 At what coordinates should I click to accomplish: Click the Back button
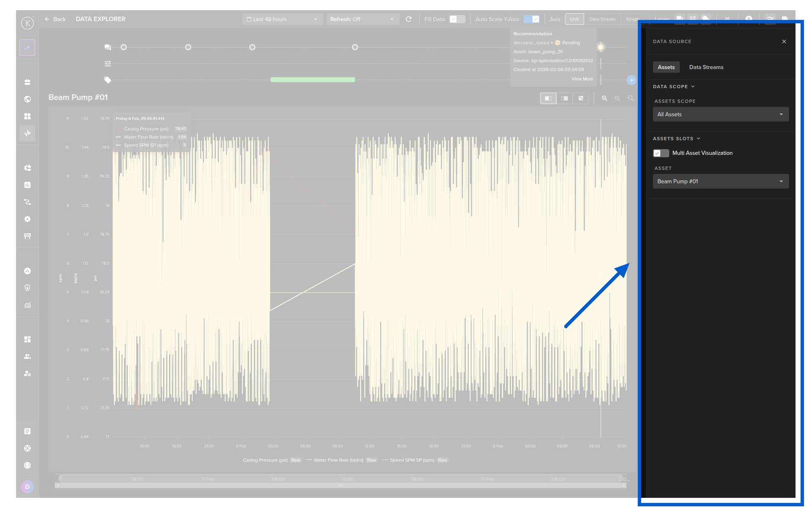click(55, 19)
